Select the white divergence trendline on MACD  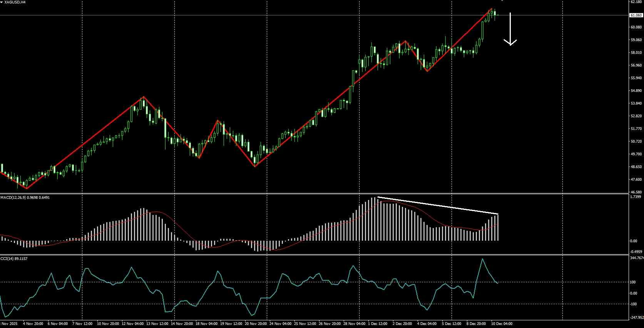click(438, 205)
